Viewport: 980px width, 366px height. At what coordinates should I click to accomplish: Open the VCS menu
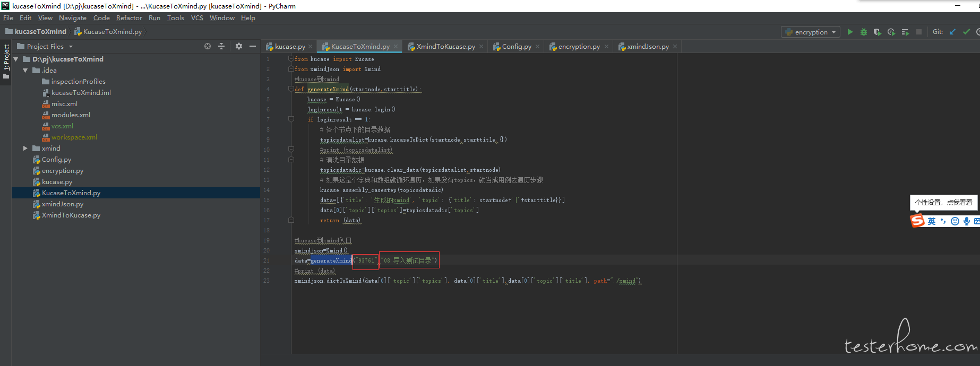(x=197, y=18)
